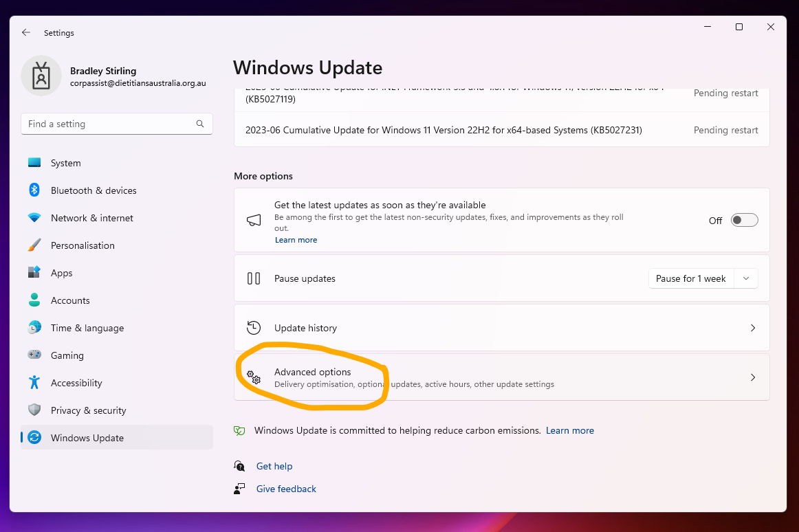Open the Get help link
The height and width of the screenshot is (532, 799).
274,466
